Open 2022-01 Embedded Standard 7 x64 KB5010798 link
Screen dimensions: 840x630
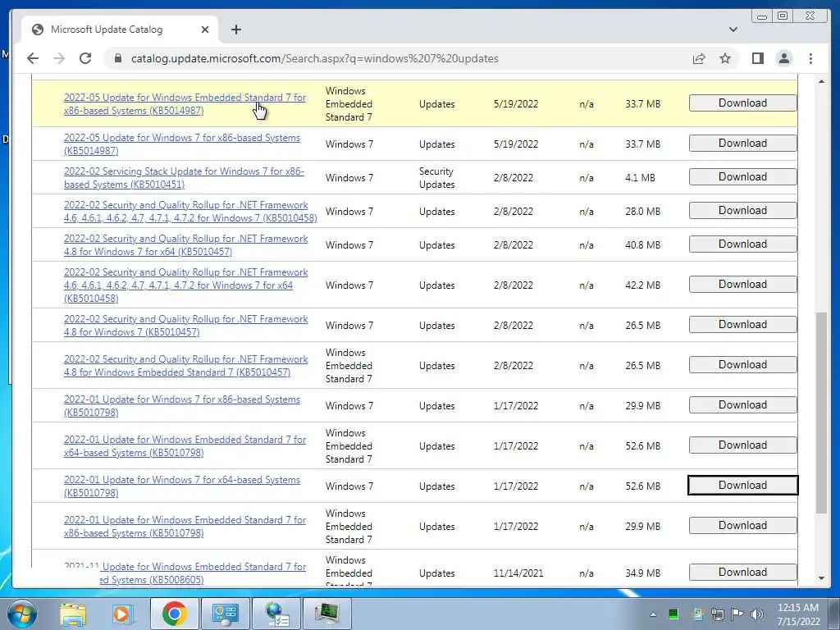[x=185, y=445]
